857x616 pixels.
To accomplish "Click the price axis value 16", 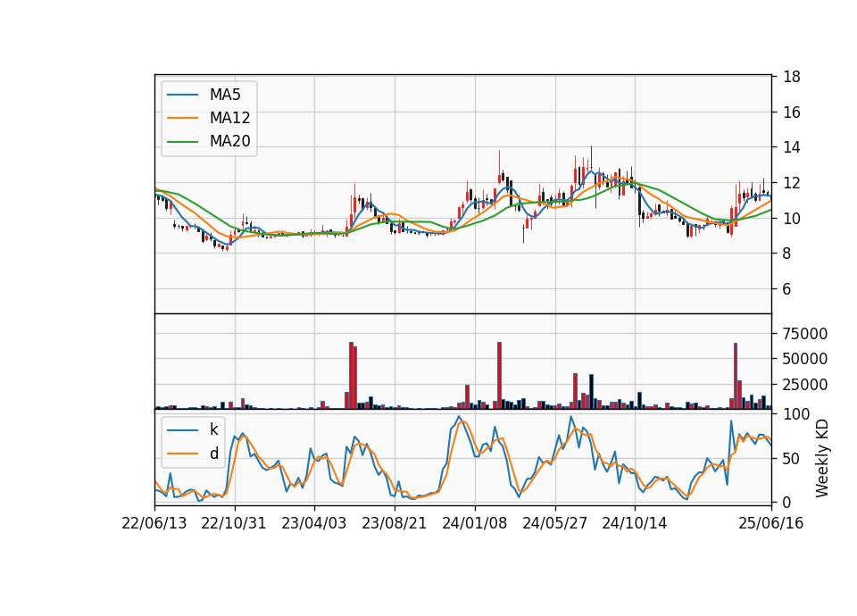I will pos(792,112).
